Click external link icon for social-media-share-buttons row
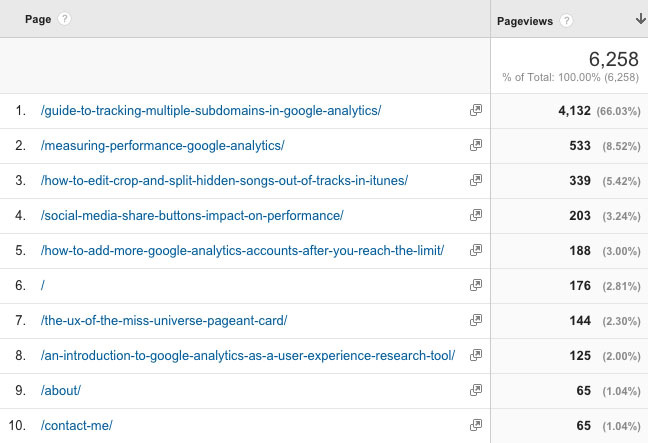The height and width of the screenshot is (443, 648). tap(476, 215)
